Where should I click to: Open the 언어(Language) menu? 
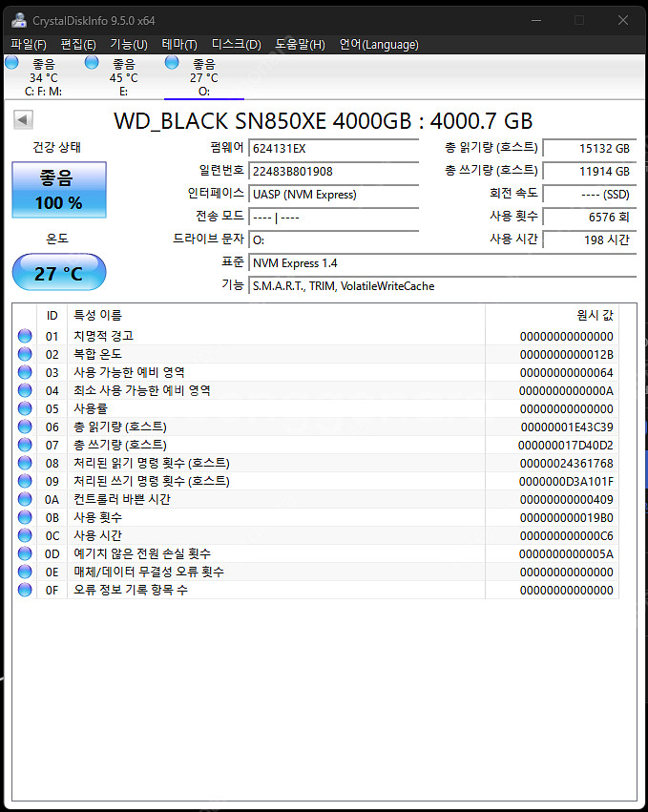(379, 45)
